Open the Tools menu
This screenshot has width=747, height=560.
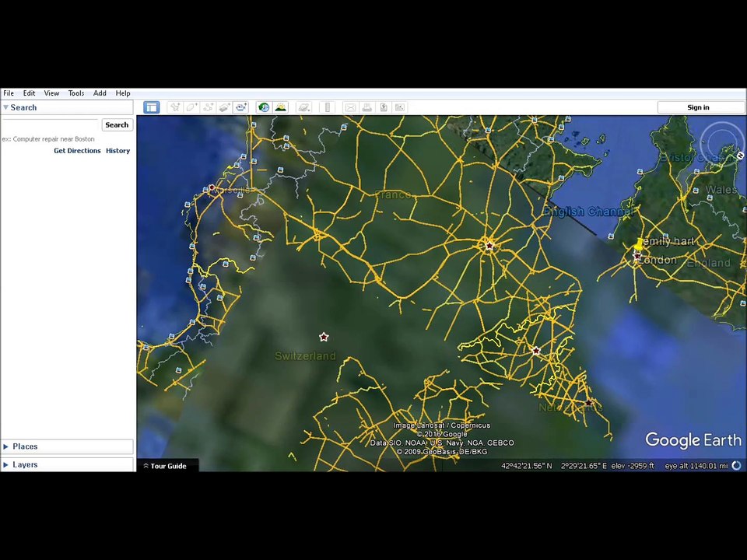[x=75, y=93]
